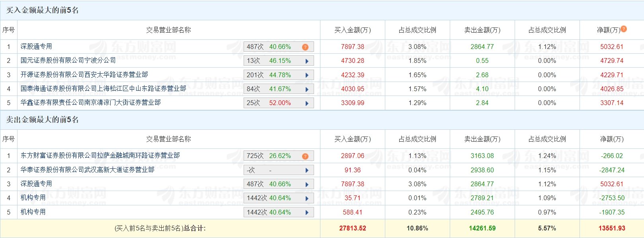Click the ratio value 0.97%
This screenshot has width=644, height=238.
[547, 213]
